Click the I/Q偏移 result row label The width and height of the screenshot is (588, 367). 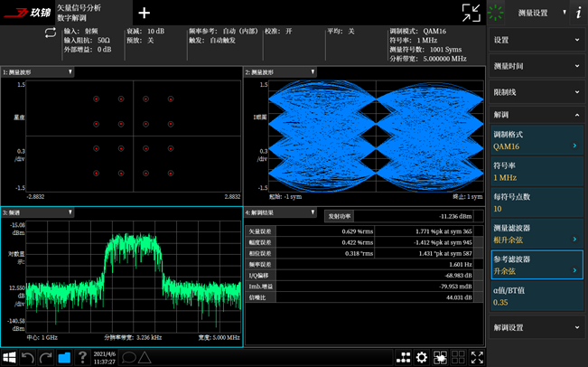tap(260, 276)
